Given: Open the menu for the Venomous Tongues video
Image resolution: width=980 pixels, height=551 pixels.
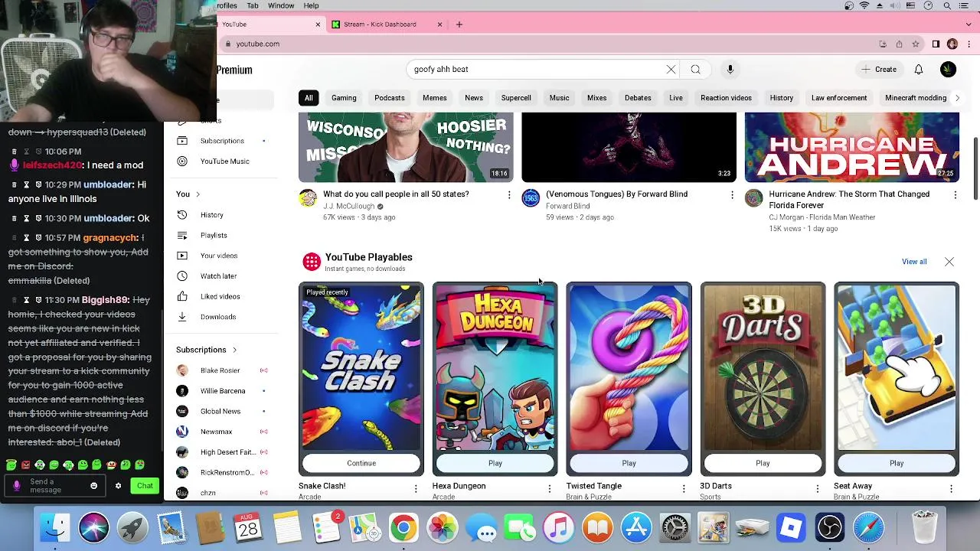Looking at the screenshot, I should point(731,195).
